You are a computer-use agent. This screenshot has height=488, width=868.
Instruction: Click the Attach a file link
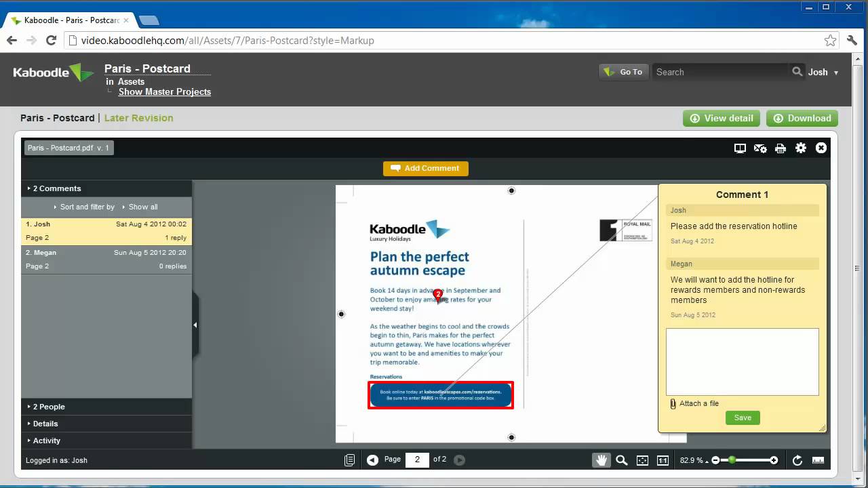tap(698, 403)
